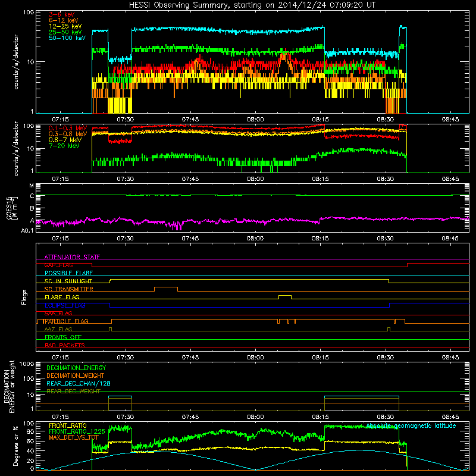Click the SAA_FLAG label
Image resolution: width=476 pixels, height=476 pixels.
pyautogui.click(x=58, y=313)
